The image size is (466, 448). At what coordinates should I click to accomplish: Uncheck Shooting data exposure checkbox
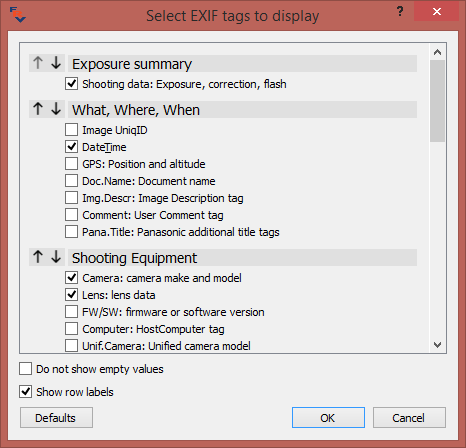click(x=72, y=84)
